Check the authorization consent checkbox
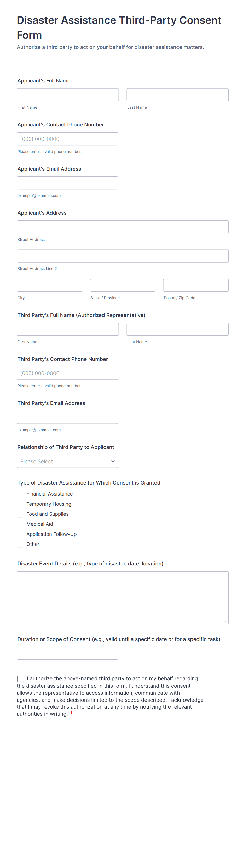243x868 pixels. pos(21,679)
